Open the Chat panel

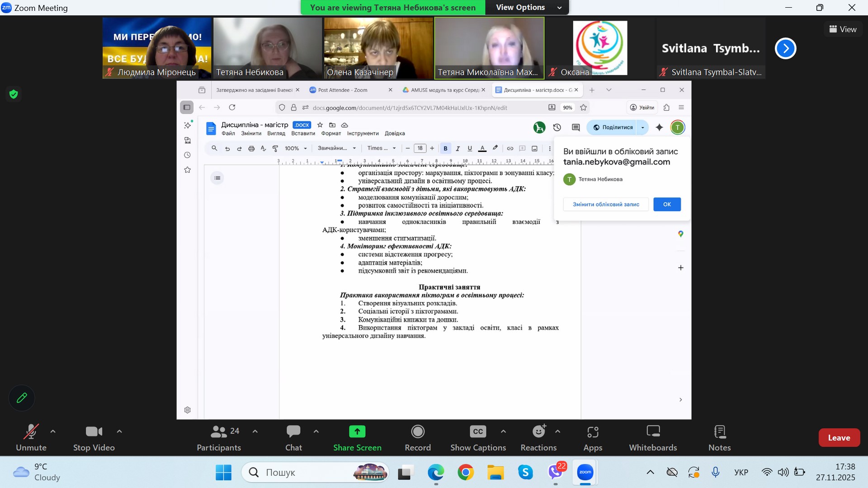[293, 437]
